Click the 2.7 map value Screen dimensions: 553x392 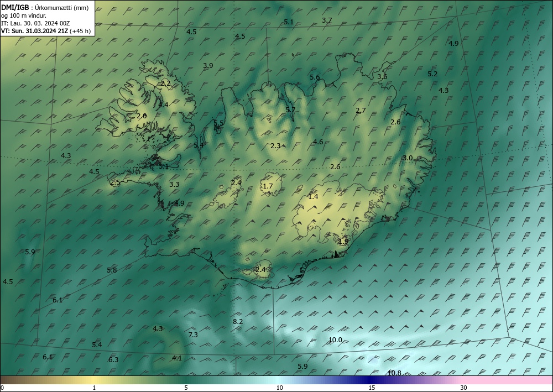(x=361, y=111)
